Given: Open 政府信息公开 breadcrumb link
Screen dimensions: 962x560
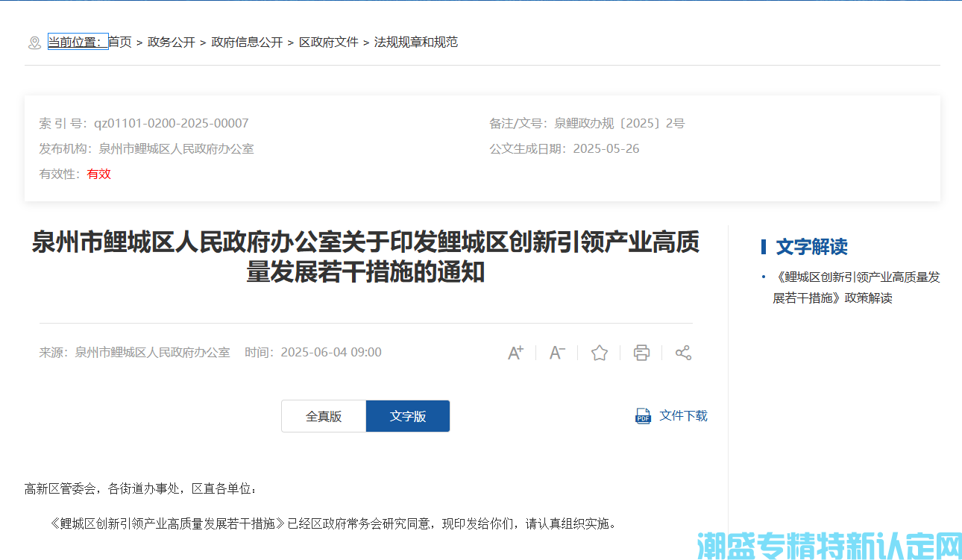Looking at the screenshot, I should (247, 43).
